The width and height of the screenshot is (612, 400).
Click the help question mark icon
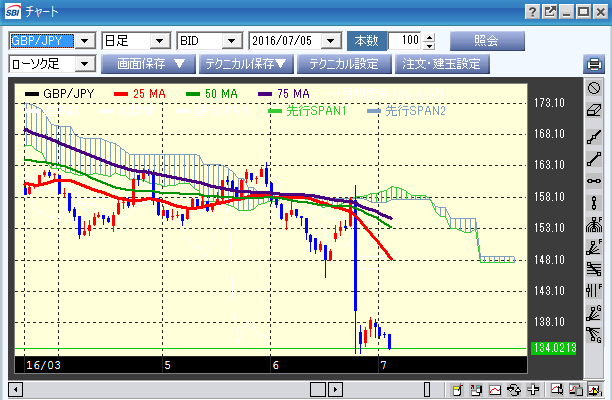click(532, 12)
